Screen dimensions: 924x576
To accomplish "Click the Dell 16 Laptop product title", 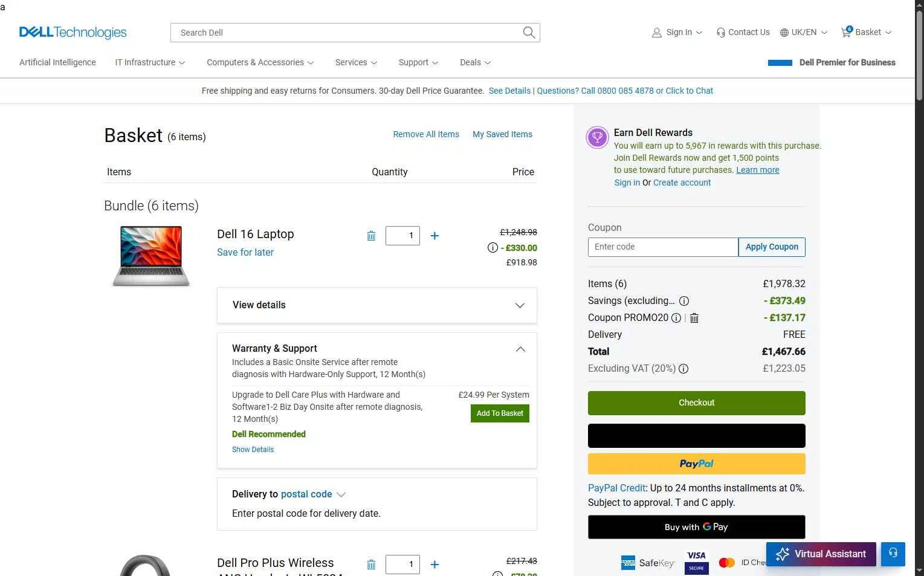I will click(x=256, y=235).
